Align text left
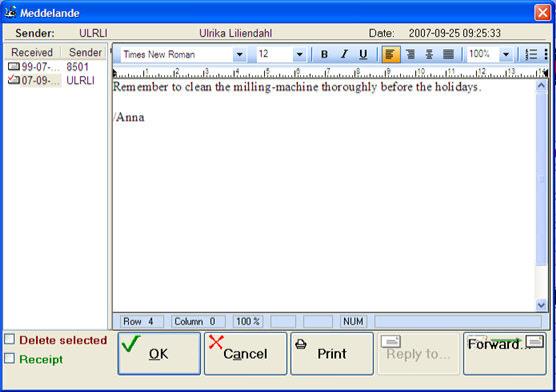The width and height of the screenshot is (556, 392). (x=391, y=54)
